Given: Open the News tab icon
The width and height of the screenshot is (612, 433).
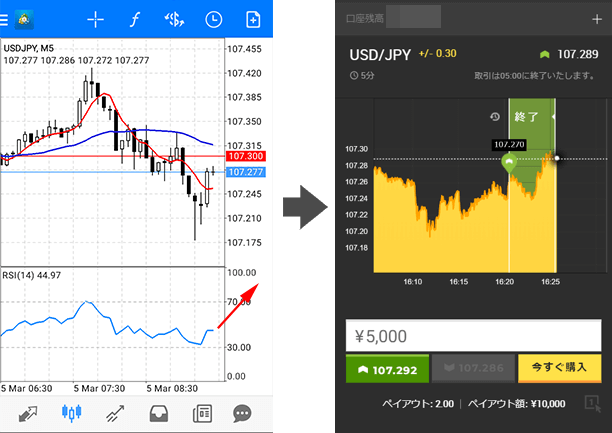Looking at the screenshot, I should [x=200, y=413].
